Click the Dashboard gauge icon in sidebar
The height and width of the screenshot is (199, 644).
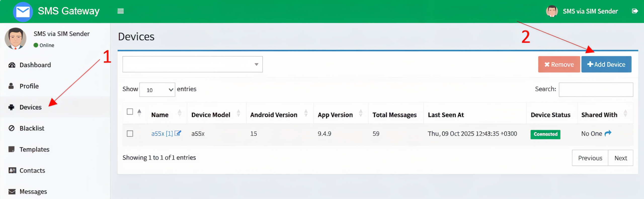(x=12, y=65)
